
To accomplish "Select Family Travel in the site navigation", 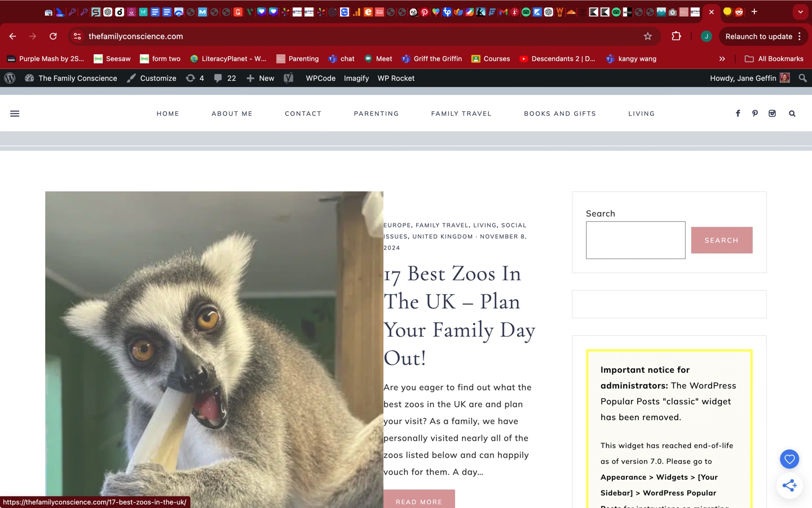I will 461,113.
